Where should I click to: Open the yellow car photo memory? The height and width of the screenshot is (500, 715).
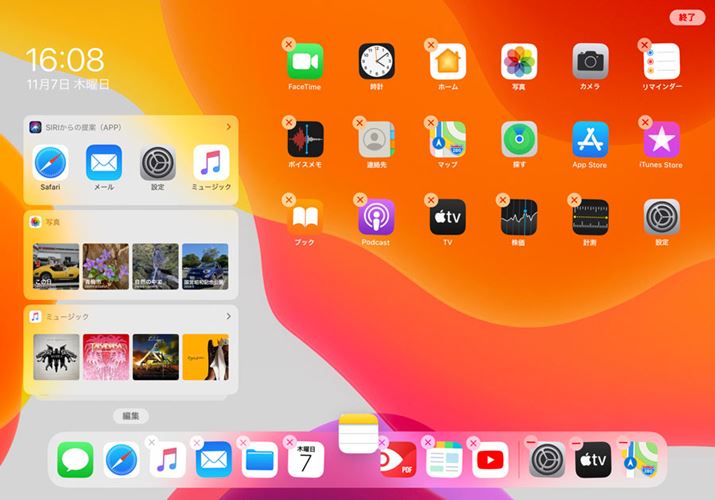click(x=56, y=266)
